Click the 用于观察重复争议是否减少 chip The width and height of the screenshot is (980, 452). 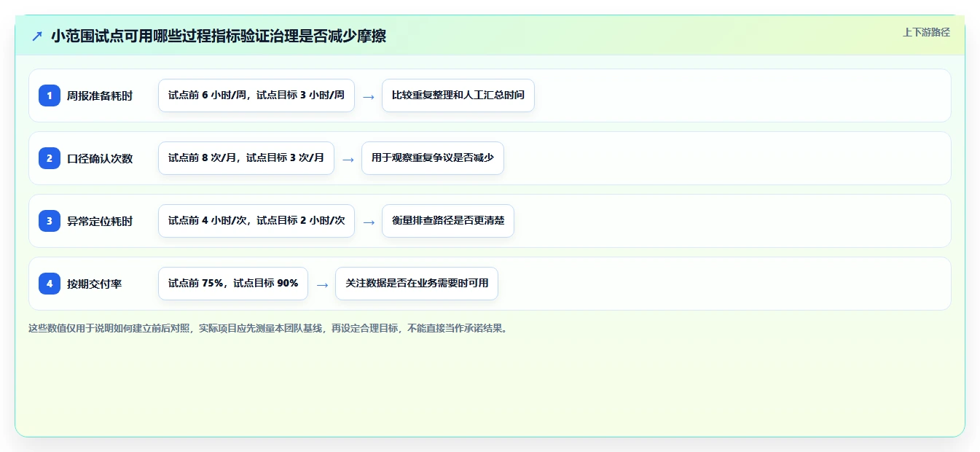(433, 158)
